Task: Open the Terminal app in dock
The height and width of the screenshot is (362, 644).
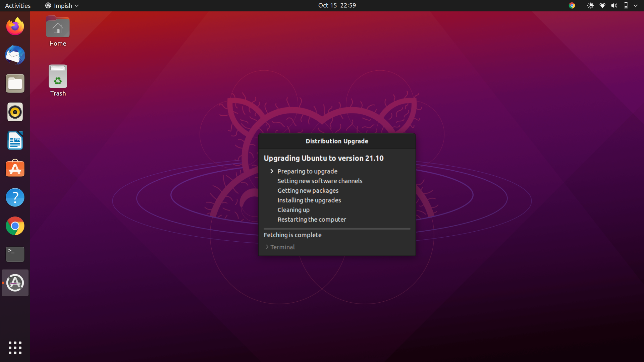Action: point(15,254)
